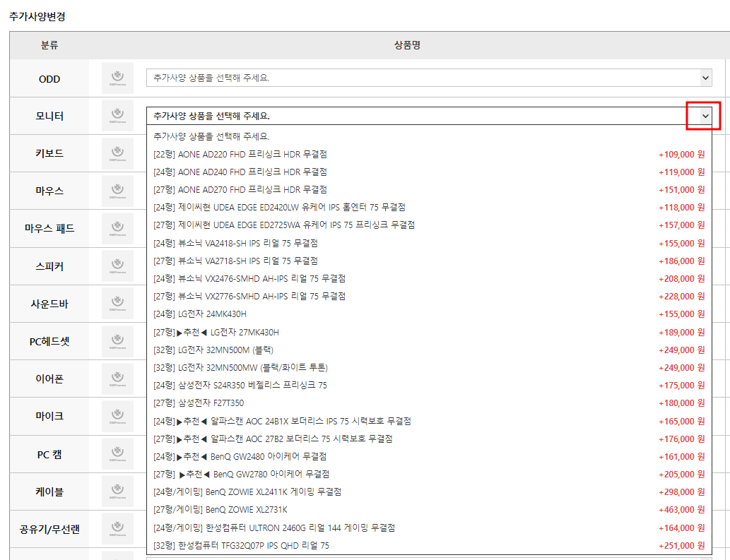Viewport: 730px width, 560px height.
Task: Click the product icon next to 키보드
Action: pos(117,153)
